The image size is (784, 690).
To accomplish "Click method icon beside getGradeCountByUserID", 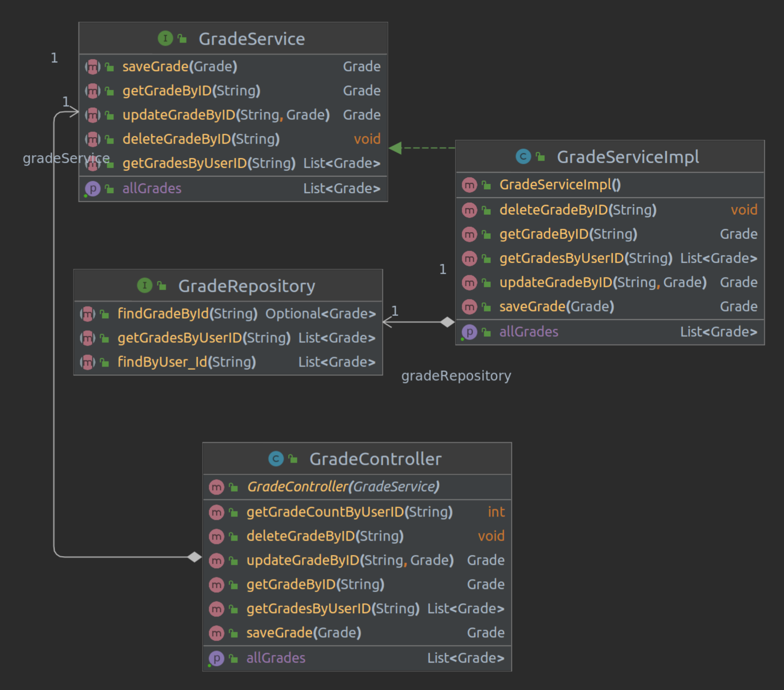I will [x=216, y=512].
